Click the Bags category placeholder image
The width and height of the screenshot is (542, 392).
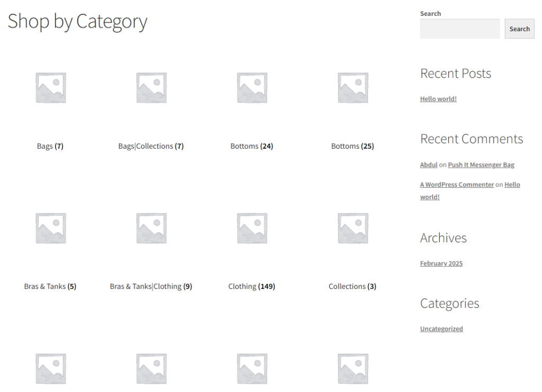point(50,88)
